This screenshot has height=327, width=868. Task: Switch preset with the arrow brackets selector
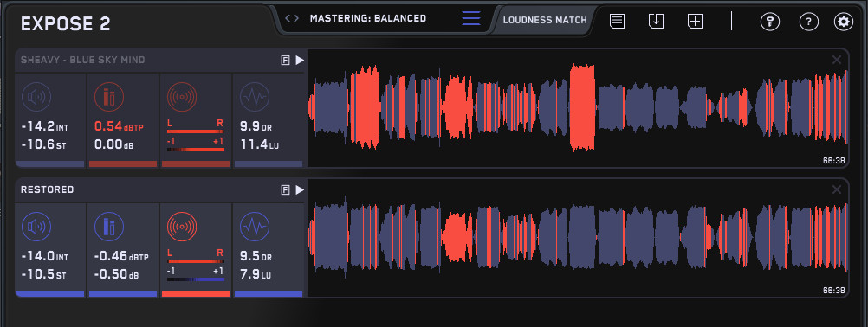tap(292, 18)
